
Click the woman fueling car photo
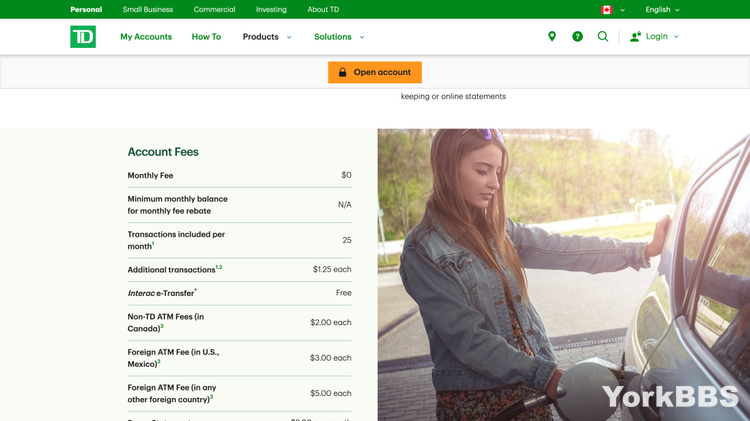click(x=563, y=275)
